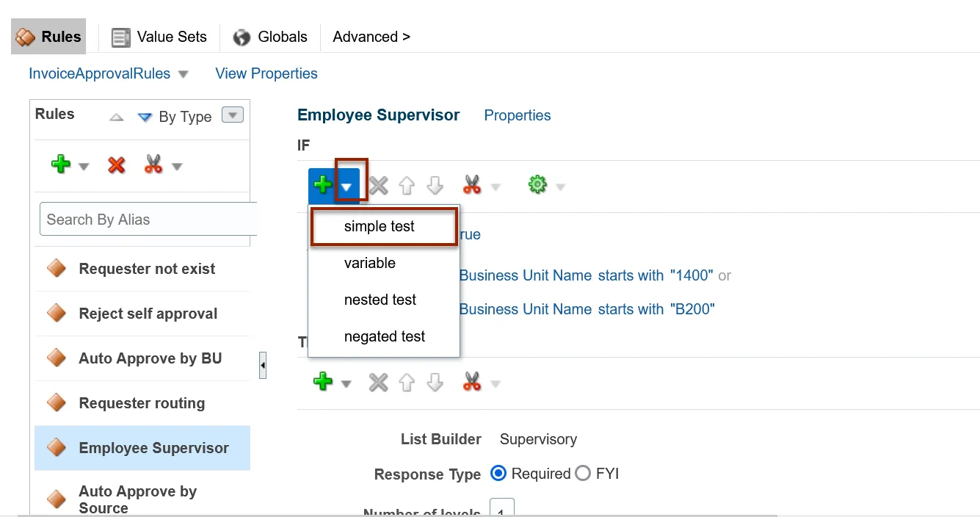Click the green gear icon in IF toolbar

[537, 185]
